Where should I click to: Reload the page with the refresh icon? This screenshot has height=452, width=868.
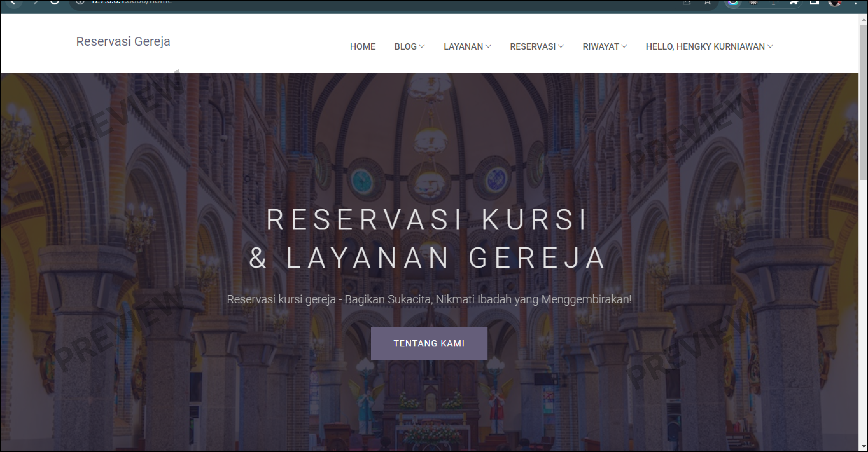tap(55, 3)
